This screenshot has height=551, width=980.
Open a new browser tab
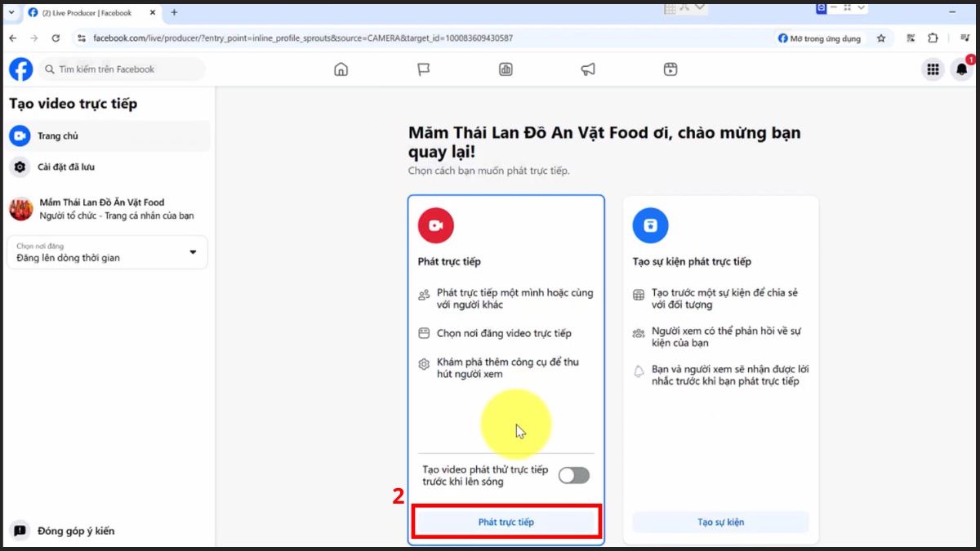(x=174, y=12)
